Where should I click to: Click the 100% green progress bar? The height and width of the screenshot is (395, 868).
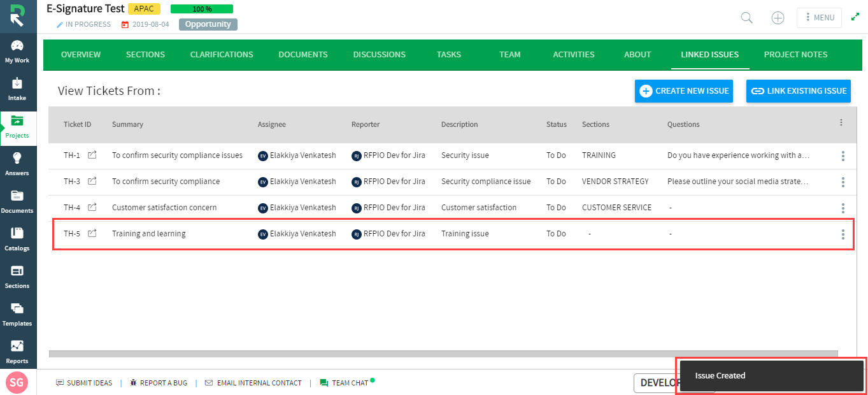pos(202,9)
